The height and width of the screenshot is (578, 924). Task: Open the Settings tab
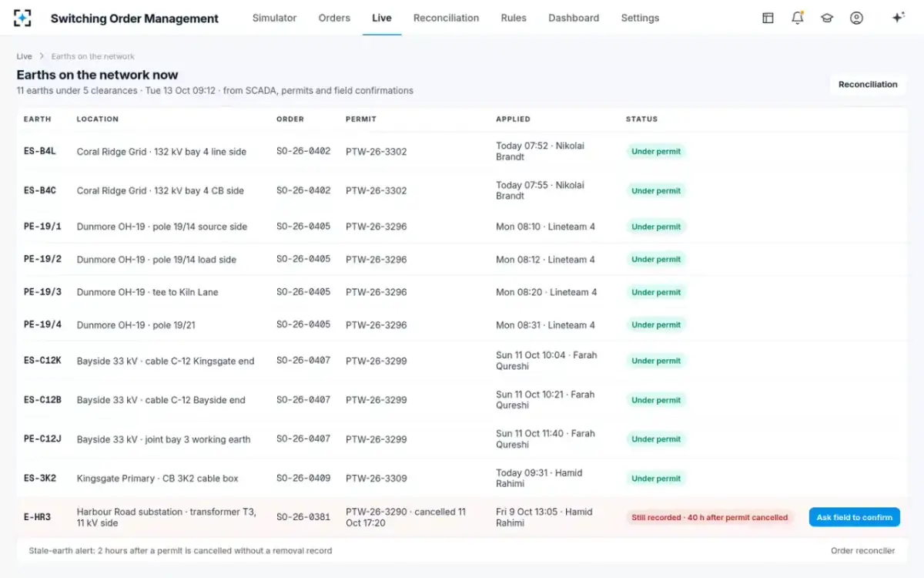click(x=640, y=18)
